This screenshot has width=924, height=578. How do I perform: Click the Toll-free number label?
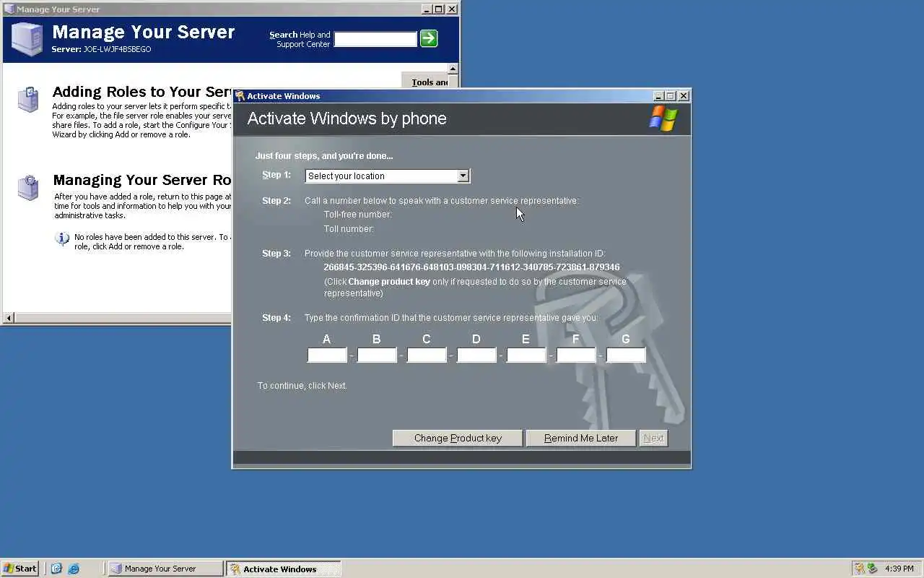358,215
